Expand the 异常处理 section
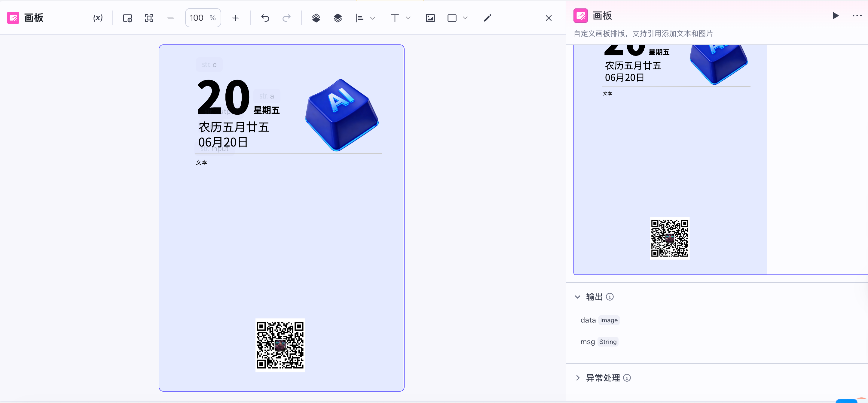This screenshot has width=868, height=403. tap(578, 378)
